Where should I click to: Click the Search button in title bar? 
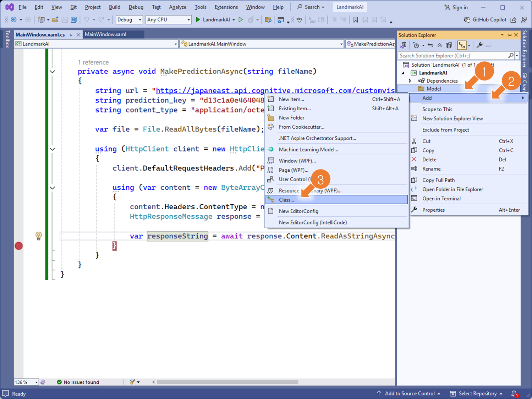[311, 7]
